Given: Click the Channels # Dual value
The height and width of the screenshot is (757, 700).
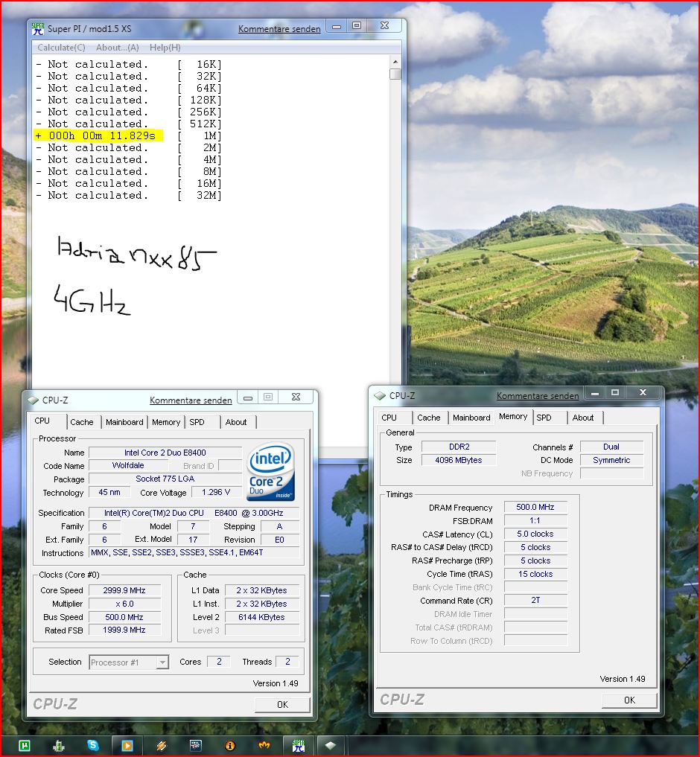Looking at the screenshot, I should pos(611,447).
